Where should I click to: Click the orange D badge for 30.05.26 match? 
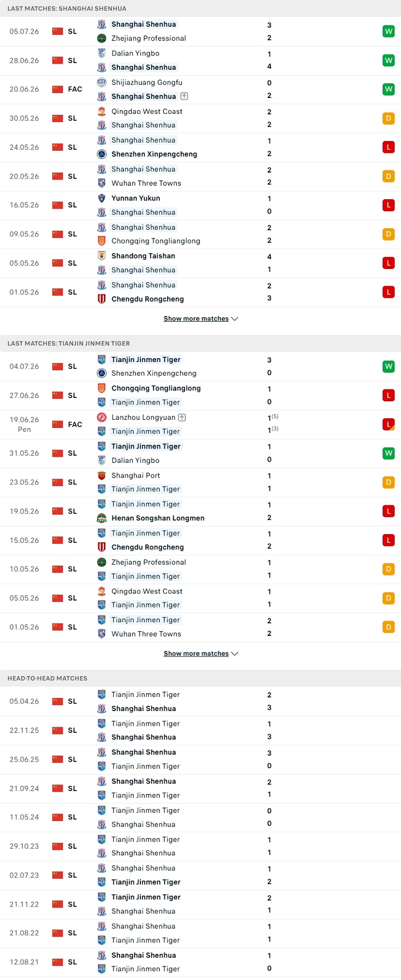point(388,118)
